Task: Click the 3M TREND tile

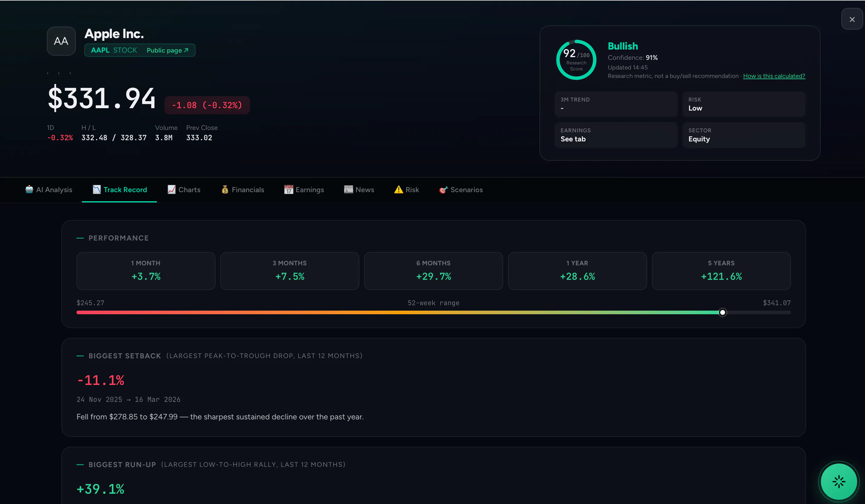Action: [x=616, y=104]
